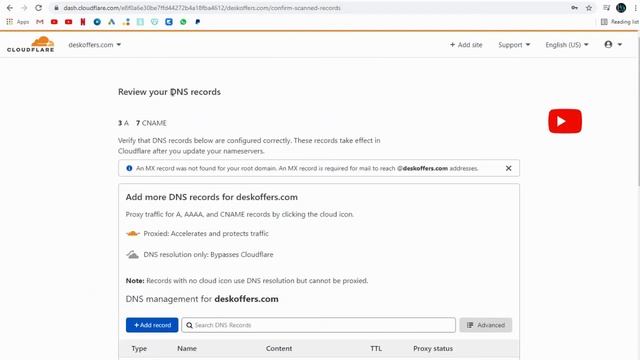Open the Gmail bookmark
The image size is (640, 360).
(40, 22)
